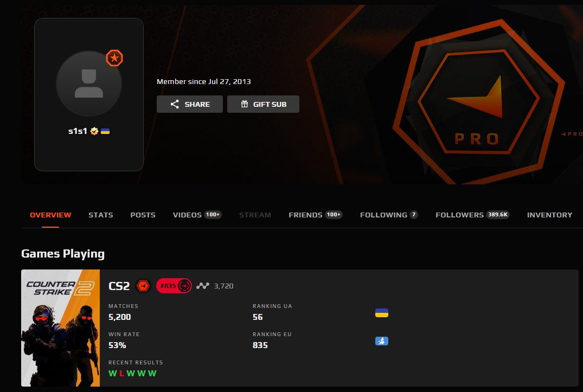The width and height of the screenshot is (583, 392).
Task: Click the orange skill level hexagon icon
Action: (x=143, y=286)
